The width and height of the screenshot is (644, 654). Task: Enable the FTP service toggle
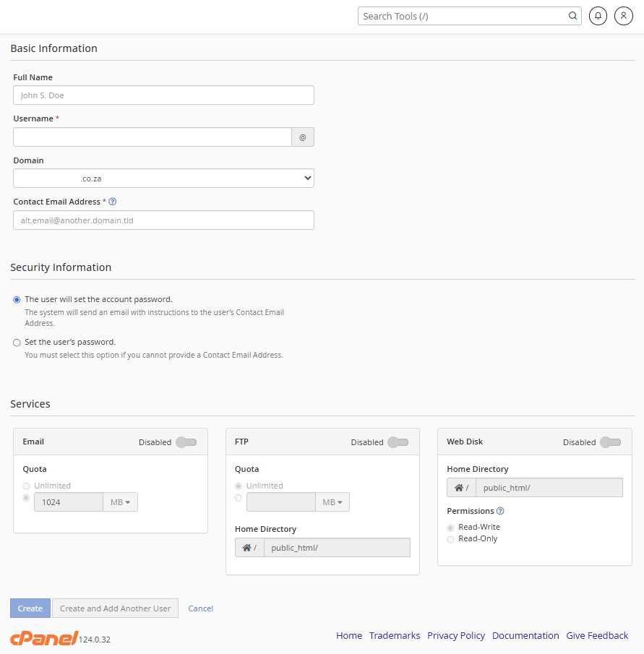click(397, 442)
